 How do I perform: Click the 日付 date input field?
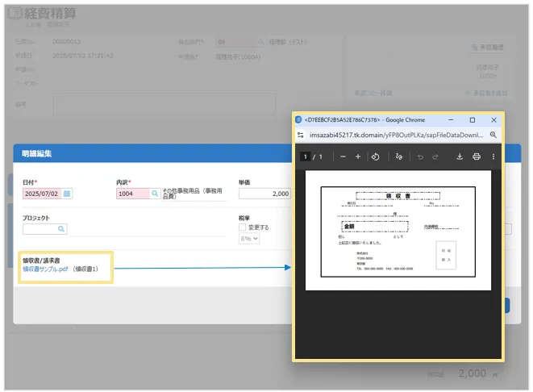(x=42, y=194)
